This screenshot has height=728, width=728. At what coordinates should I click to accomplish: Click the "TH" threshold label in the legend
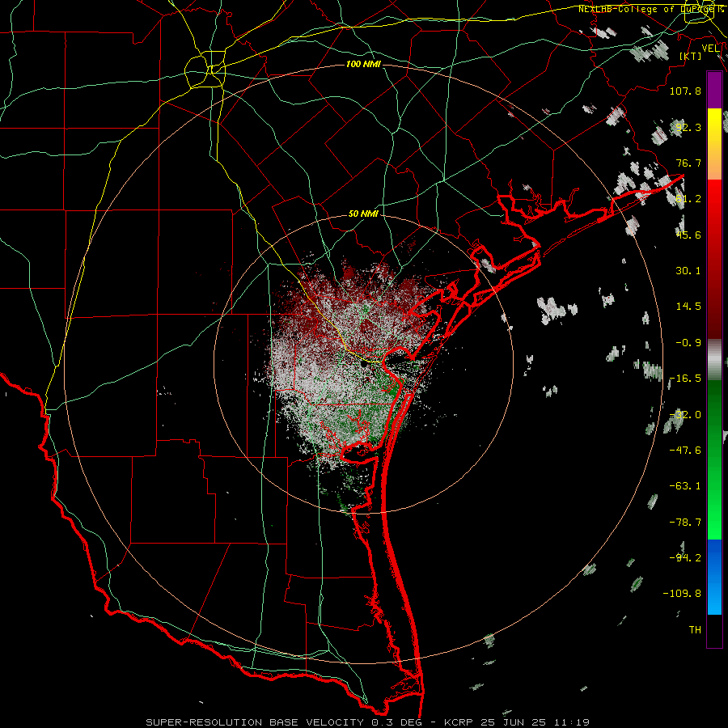coord(695,630)
